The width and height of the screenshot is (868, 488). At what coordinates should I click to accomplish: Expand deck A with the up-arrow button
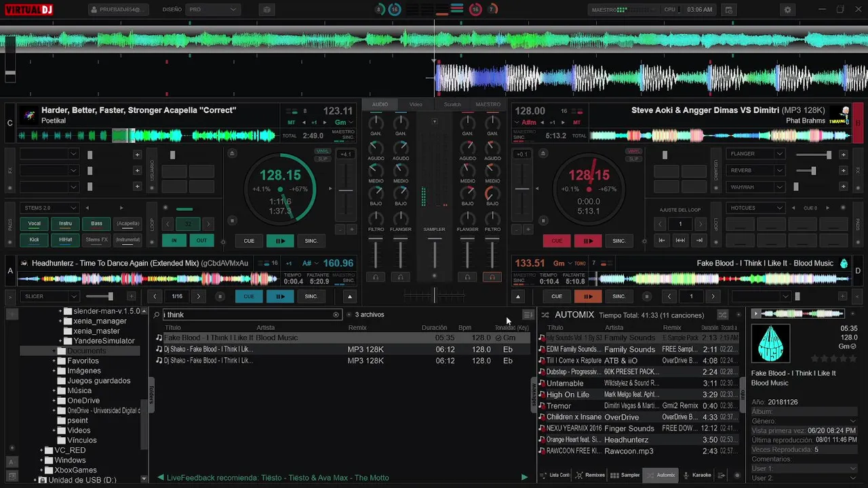click(x=350, y=296)
